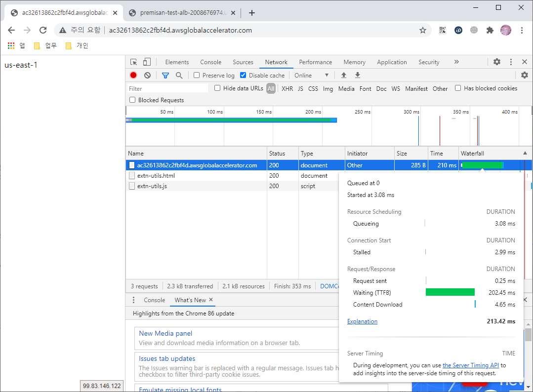Viewport: 533px width, 392px height.
Task: Close the DevTools panel
Action: coord(525,62)
